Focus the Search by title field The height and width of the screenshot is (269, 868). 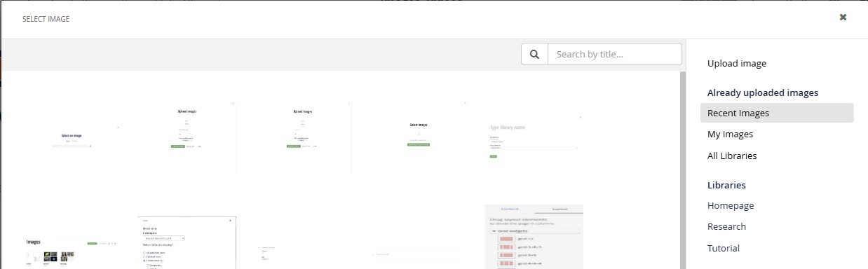614,54
